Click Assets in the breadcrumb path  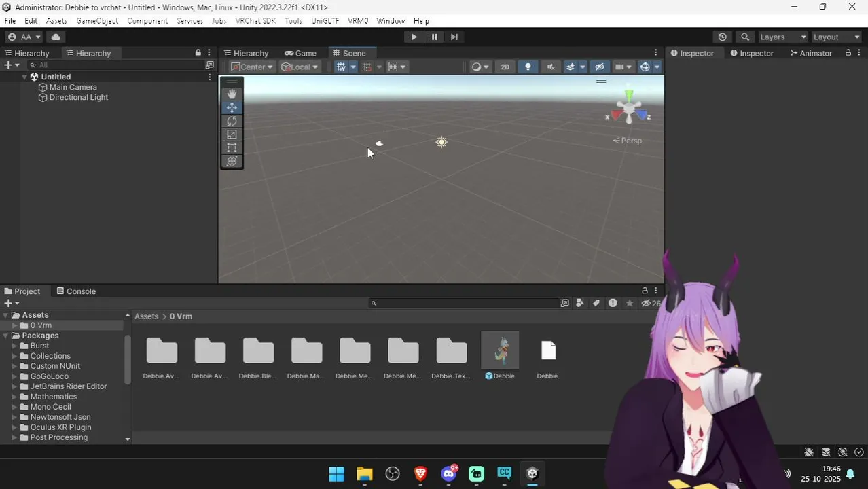click(146, 316)
